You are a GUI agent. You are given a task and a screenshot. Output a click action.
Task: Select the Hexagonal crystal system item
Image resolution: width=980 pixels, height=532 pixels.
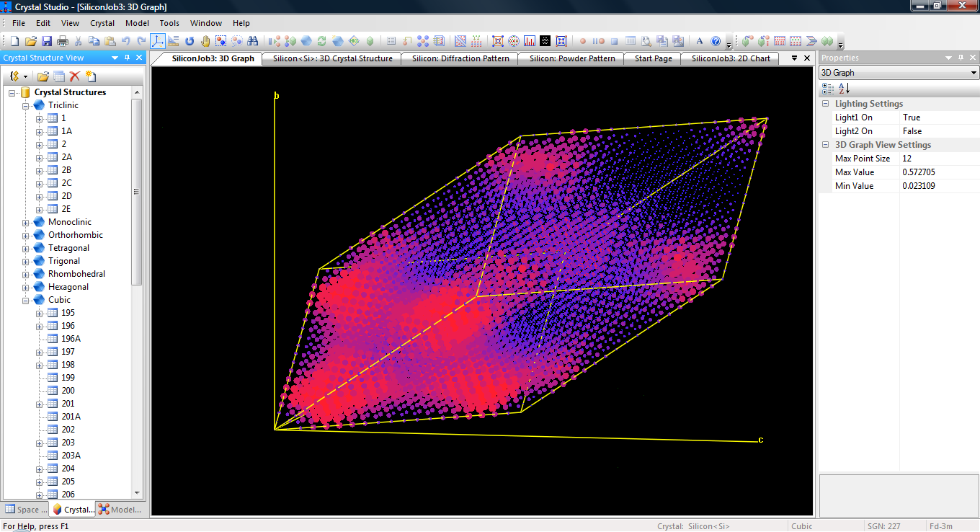68,287
